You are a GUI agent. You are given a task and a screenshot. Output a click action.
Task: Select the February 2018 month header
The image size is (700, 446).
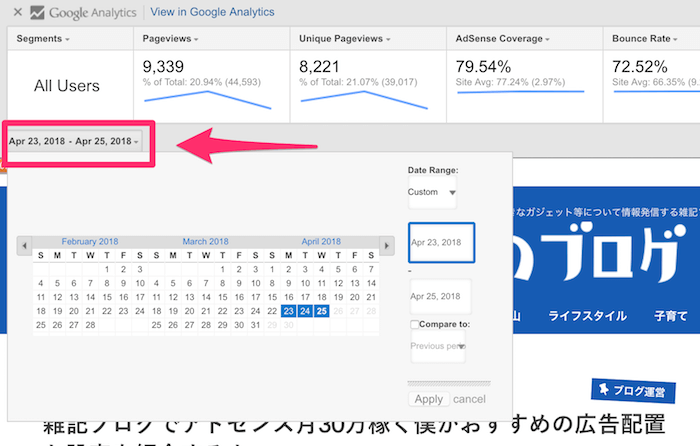tap(90, 242)
